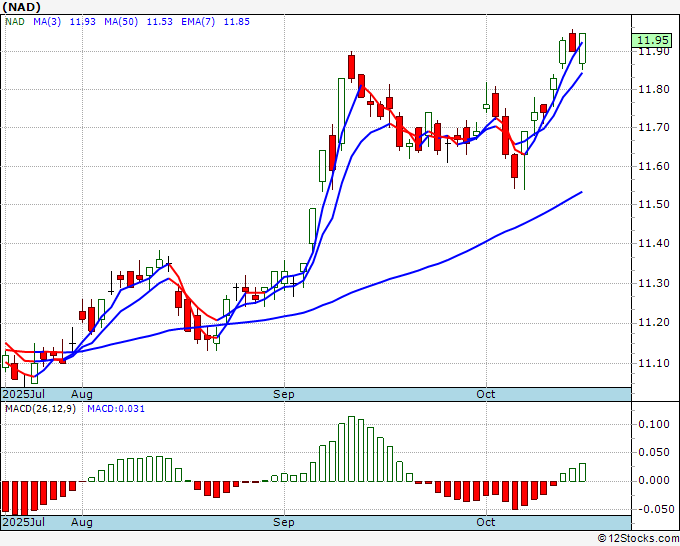
Task: Click the Sep label on price chart axis
Action: coord(284,394)
